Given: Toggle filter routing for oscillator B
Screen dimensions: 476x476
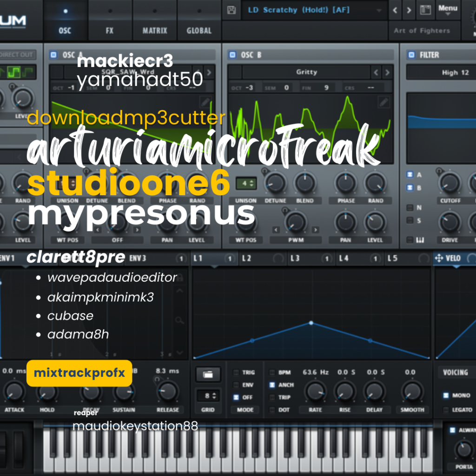Looking at the screenshot, I should pyautogui.click(x=410, y=188).
